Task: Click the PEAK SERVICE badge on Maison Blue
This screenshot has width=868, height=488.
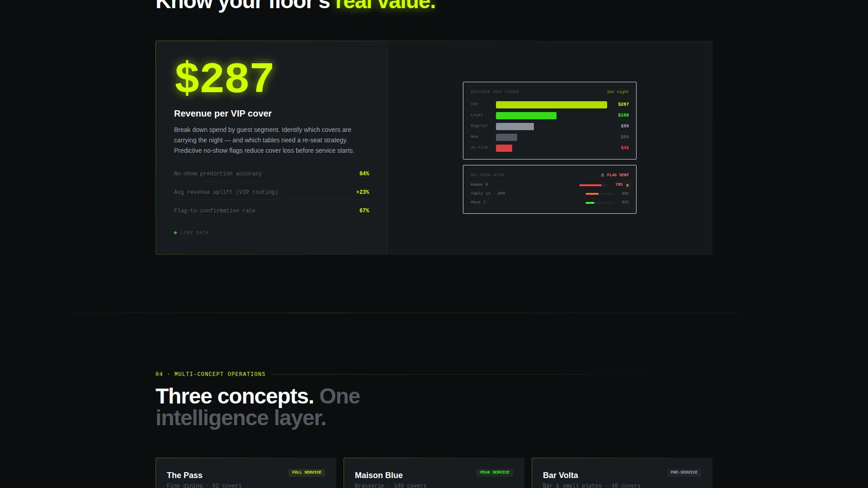Action: click(x=495, y=472)
